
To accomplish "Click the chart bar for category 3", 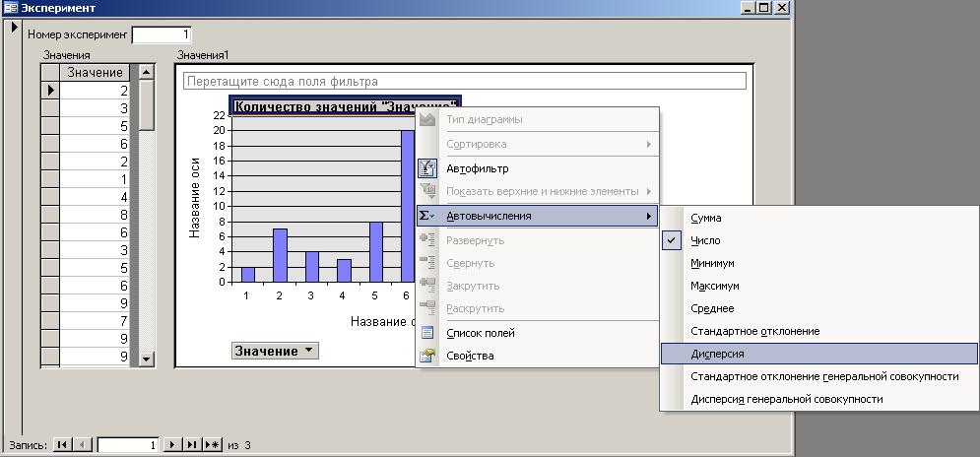I will coord(312,267).
